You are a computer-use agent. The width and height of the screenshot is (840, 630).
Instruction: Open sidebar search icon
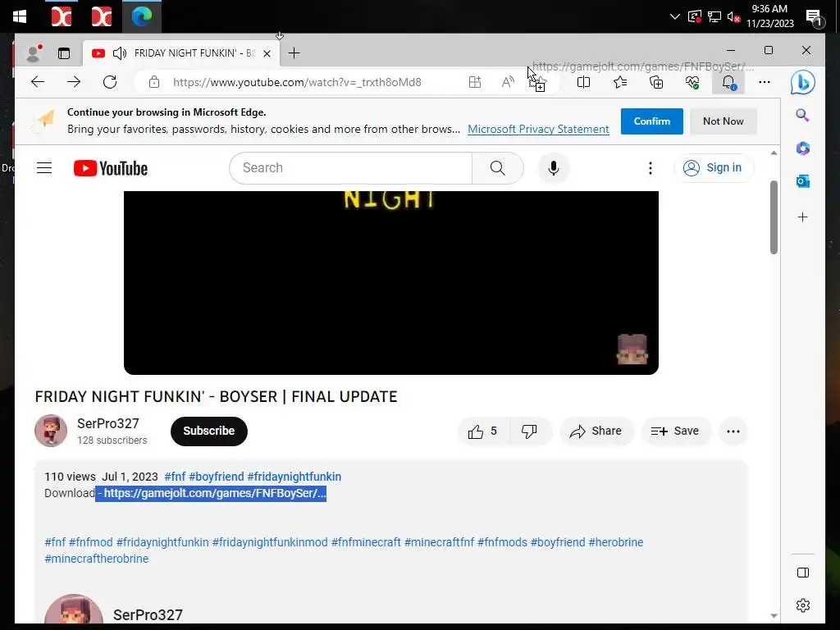802,115
